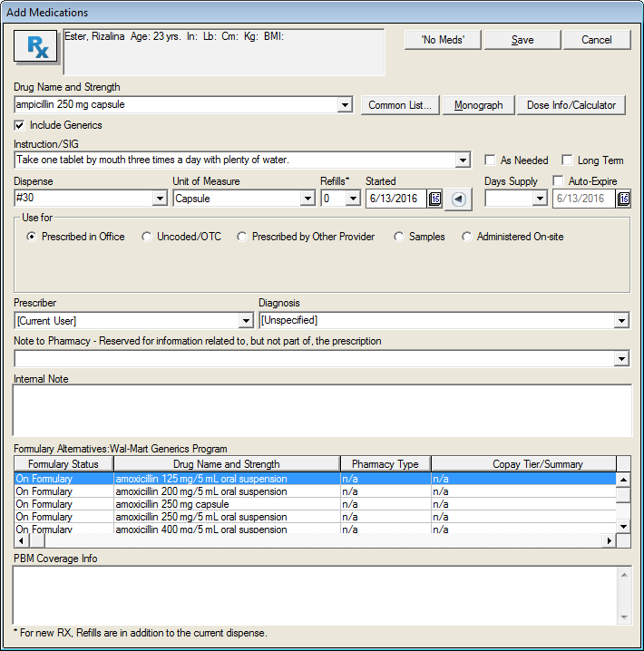Select Uncoded/OTC radio option
Screen dimensions: 644x651
coord(147,237)
